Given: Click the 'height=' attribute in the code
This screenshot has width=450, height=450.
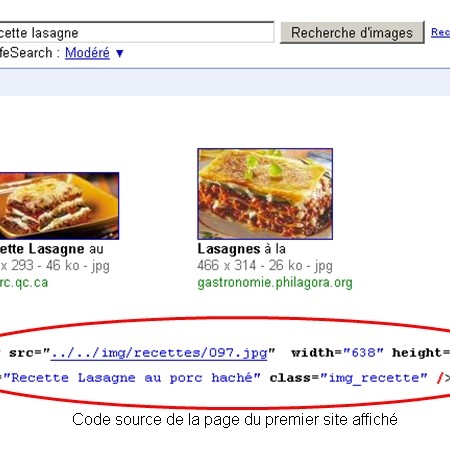Looking at the screenshot, I should [x=421, y=353].
